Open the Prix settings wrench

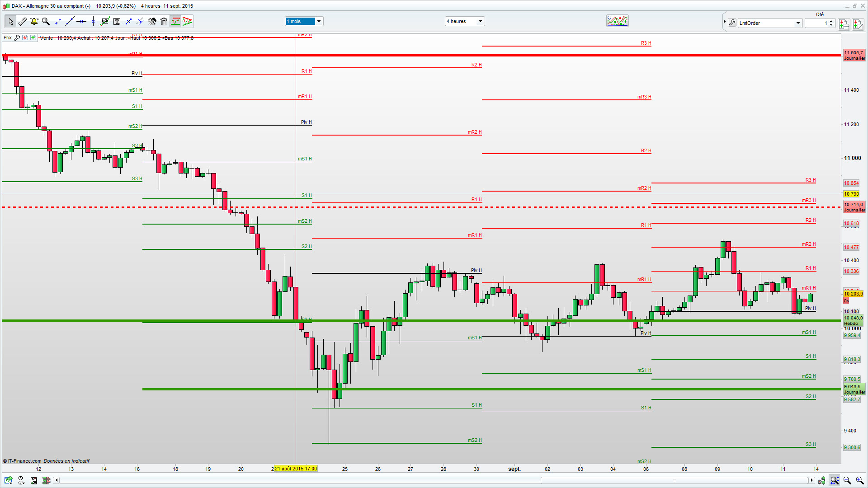(17, 38)
